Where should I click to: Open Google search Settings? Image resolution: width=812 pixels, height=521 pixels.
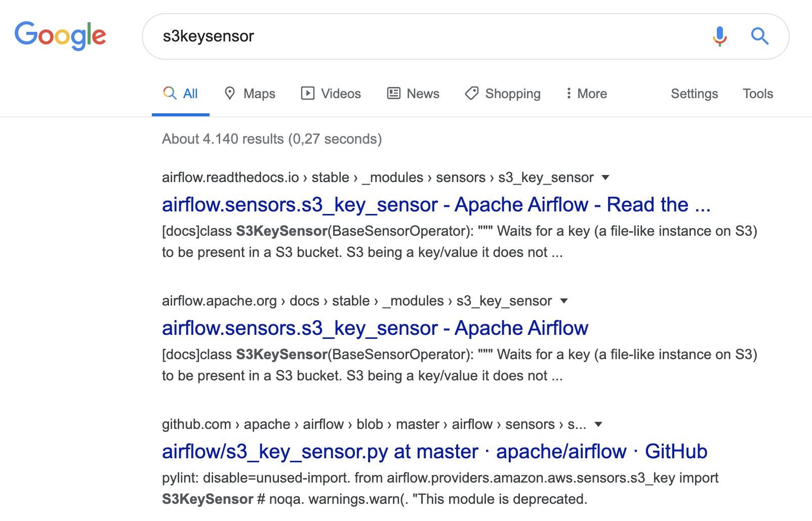694,93
